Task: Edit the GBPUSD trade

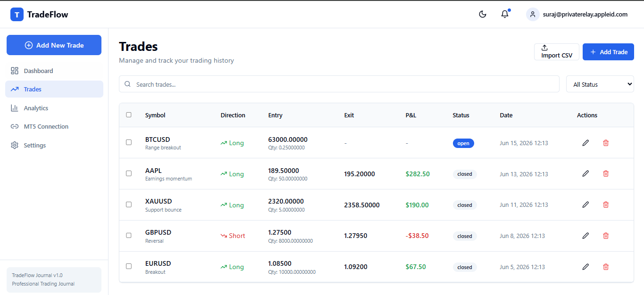Action: click(x=585, y=236)
